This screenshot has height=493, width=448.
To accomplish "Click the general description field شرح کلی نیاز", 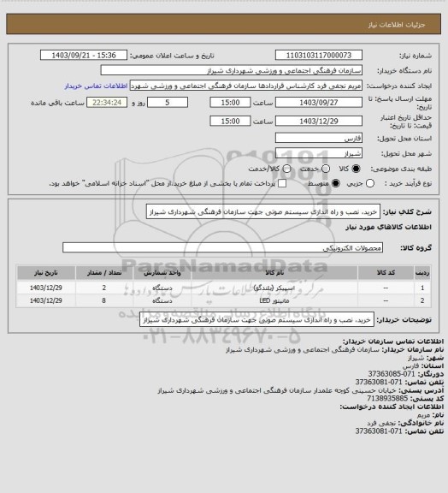I will (x=263, y=211).
